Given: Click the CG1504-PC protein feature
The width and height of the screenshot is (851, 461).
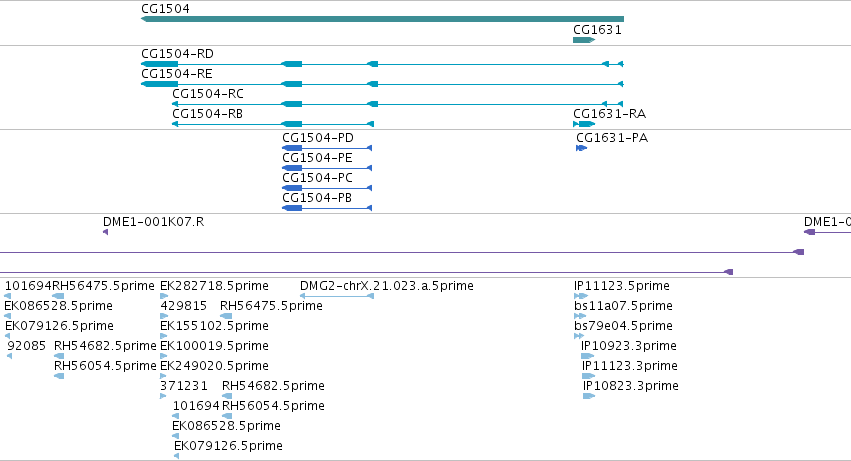Looking at the screenshot, I should [327, 188].
